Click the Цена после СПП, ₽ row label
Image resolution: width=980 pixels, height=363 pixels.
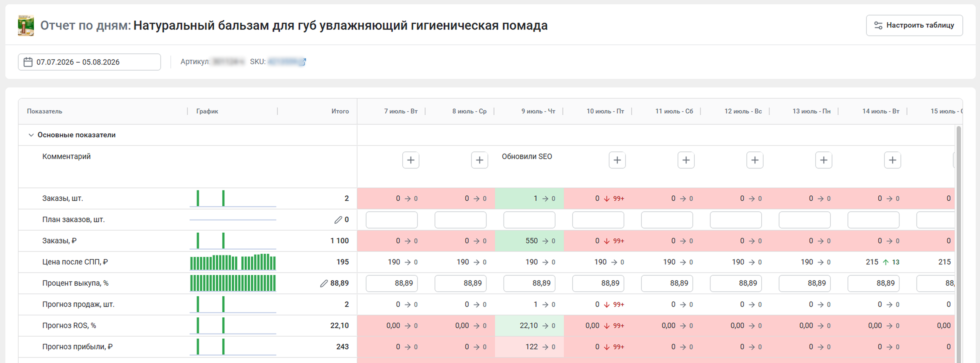point(75,262)
